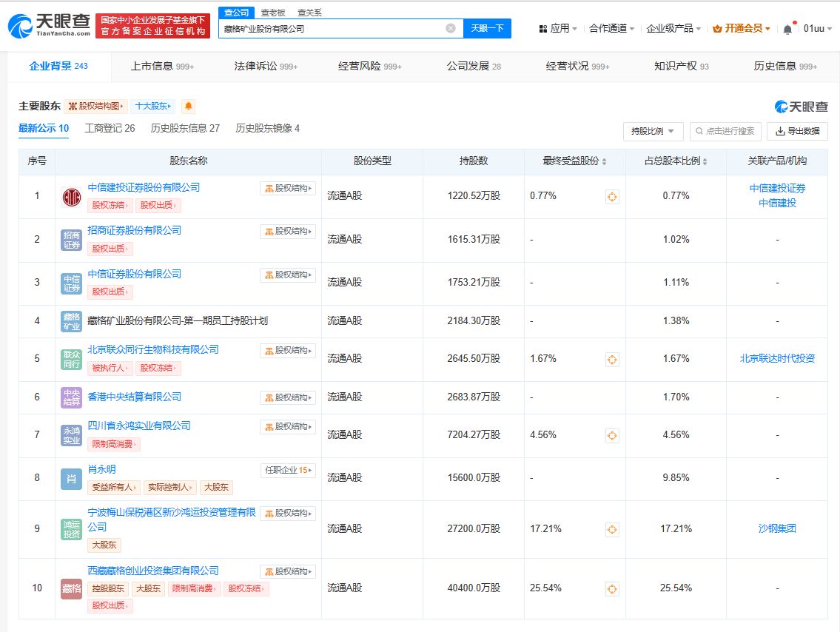Clear the search box via the x icon

tap(450, 27)
